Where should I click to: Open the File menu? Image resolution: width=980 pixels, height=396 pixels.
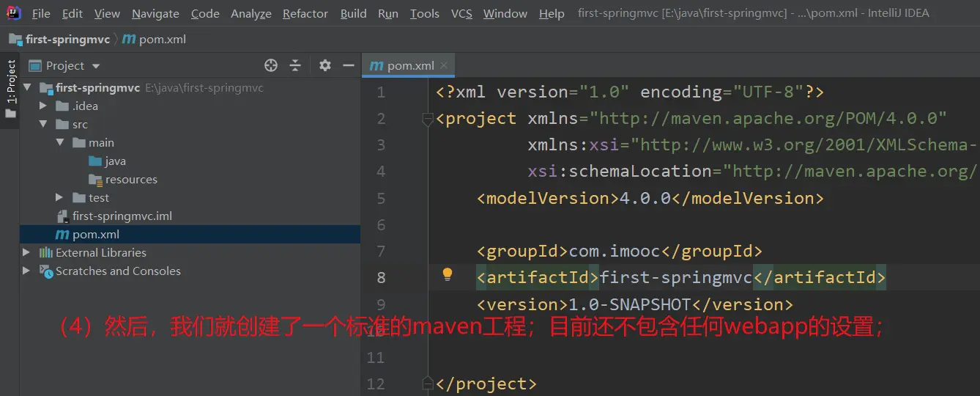pos(41,13)
